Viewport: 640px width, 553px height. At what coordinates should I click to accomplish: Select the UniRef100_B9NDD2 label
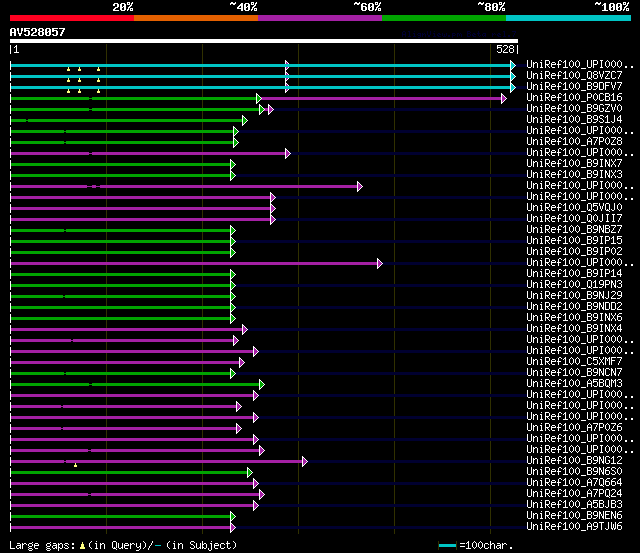(x=574, y=307)
